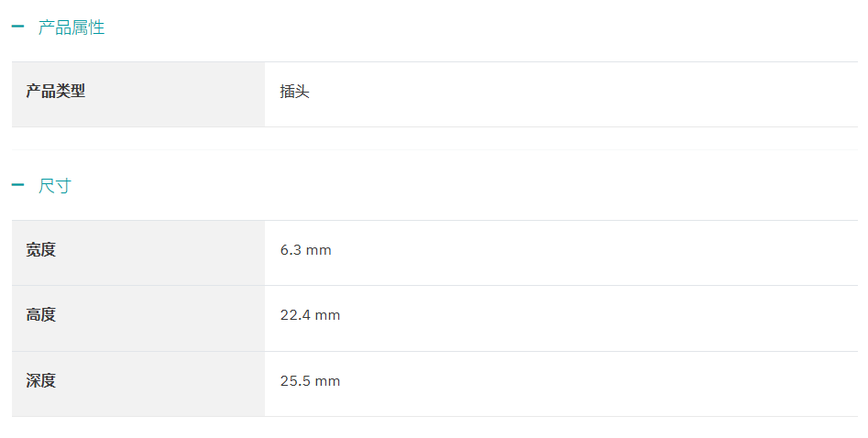Select the 插头 value text
Image resolution: width=868 pixels, height=438 pixels.
click(294, 92)
